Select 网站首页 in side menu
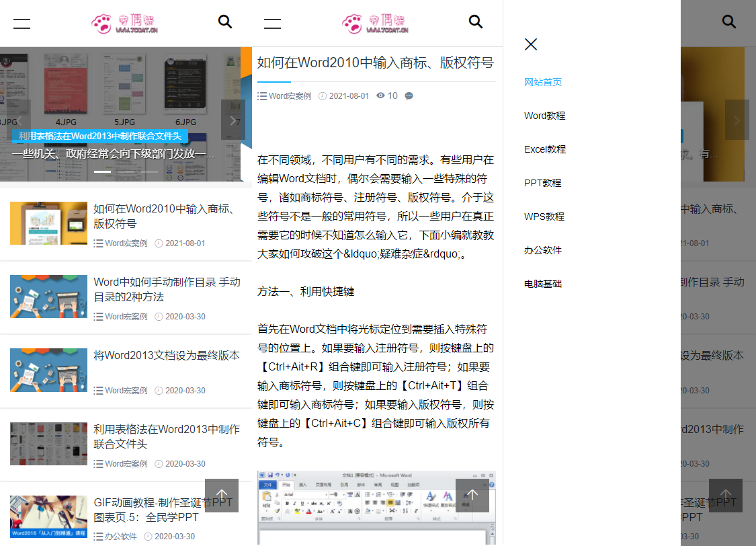Screen dimensions: 756x546 543,82
